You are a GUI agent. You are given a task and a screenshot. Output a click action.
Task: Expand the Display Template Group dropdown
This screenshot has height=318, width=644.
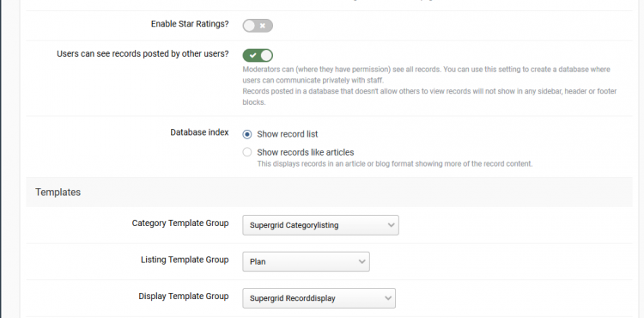(x=319, y=298)
